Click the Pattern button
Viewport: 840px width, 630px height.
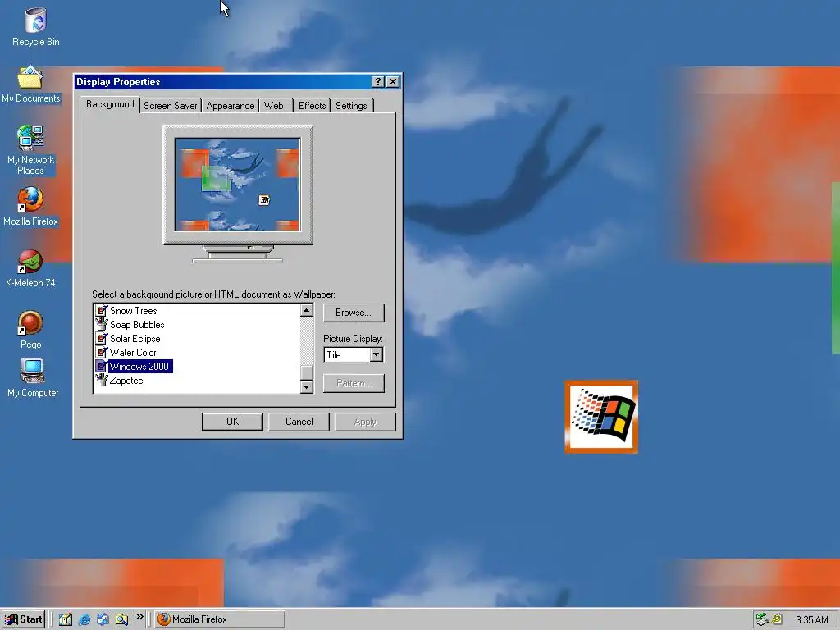354,383
